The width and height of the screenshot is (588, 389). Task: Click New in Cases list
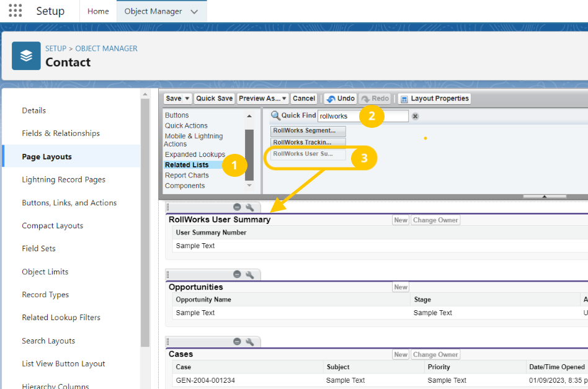(401, 354)
